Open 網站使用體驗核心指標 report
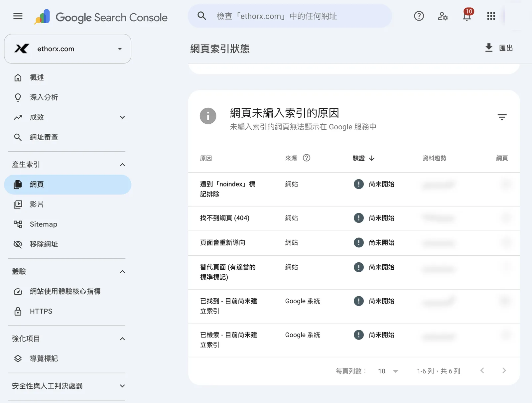The width and height of the screenshot is (532, 403). [68, 292]
